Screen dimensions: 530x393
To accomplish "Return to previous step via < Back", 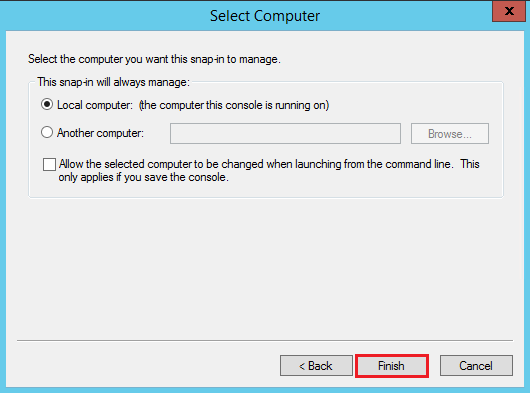I will [316, 366].
